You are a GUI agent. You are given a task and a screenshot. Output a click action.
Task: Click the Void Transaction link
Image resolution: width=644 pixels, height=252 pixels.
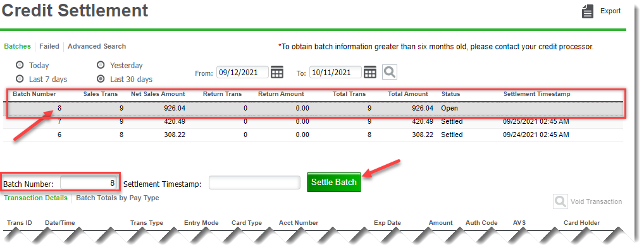coord(597,201)
